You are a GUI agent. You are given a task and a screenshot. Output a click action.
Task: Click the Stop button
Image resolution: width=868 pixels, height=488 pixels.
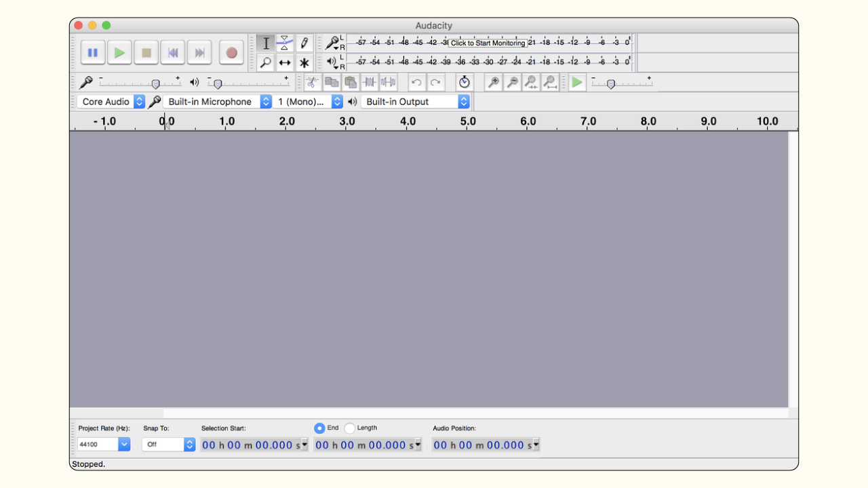[x=146, y=52]
